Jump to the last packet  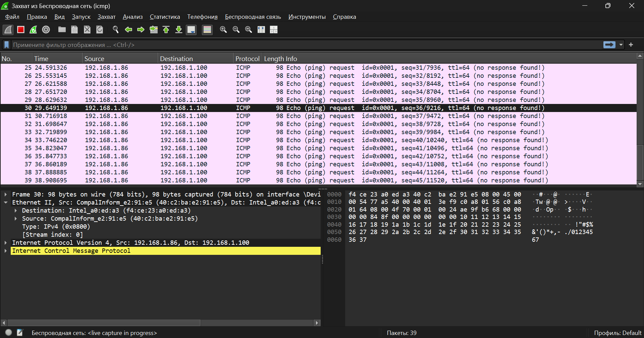tap(179, 30)
